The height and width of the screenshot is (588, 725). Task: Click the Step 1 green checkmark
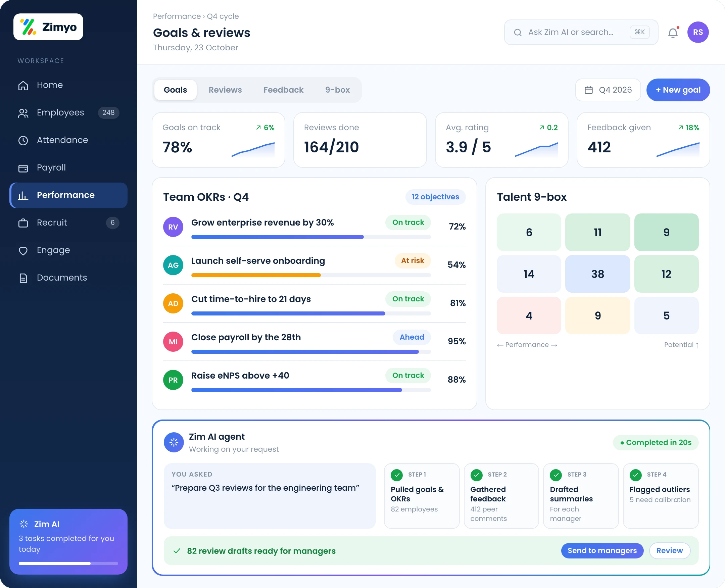pyautogui.click(x=397, y=475)
